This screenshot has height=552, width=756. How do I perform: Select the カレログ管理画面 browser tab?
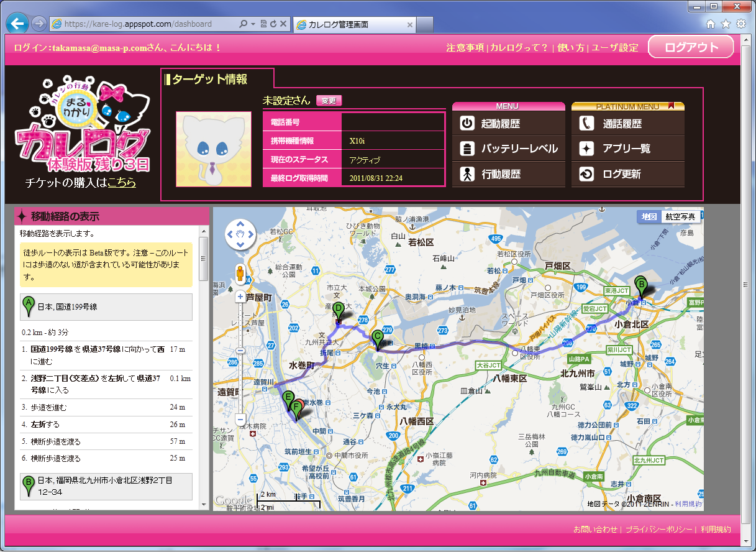coord(353,25)
